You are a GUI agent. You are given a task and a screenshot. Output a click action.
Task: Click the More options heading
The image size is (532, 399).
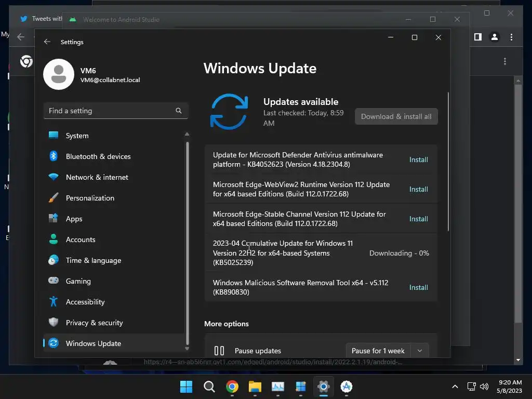227,324
